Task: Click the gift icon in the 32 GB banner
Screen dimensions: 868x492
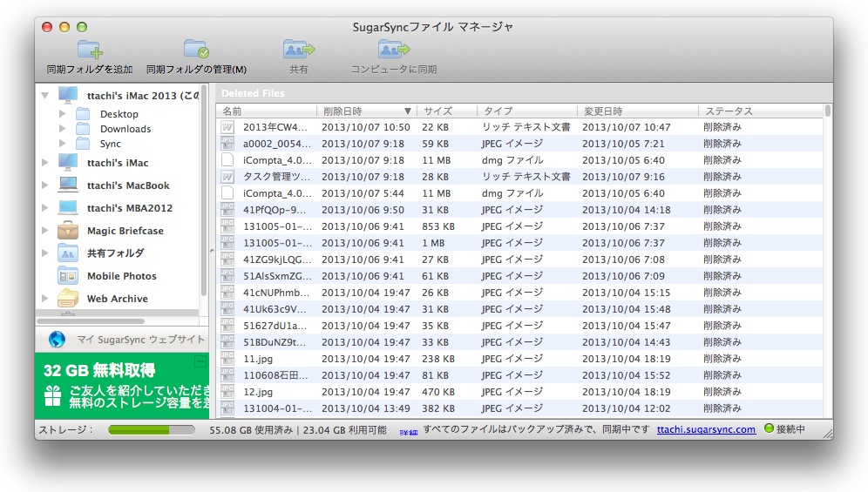Action: (x=52, y=395)
